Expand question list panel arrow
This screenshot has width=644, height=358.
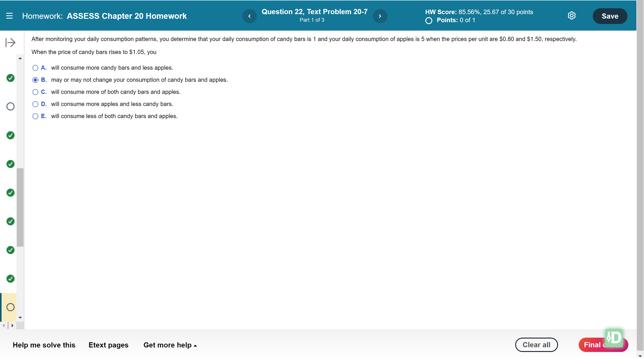(11, 43)
